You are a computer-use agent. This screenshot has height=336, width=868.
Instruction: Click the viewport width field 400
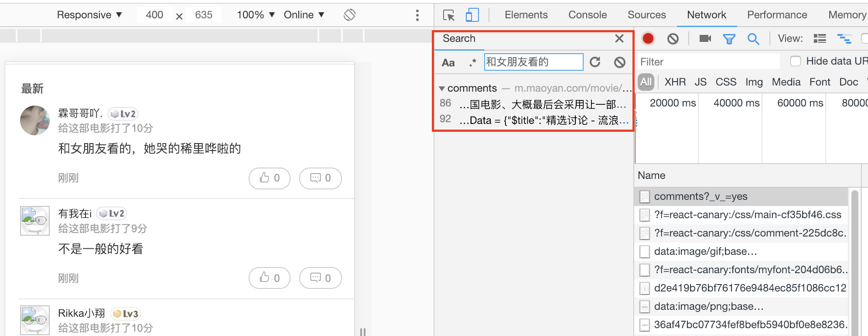[x=154, y=15]
